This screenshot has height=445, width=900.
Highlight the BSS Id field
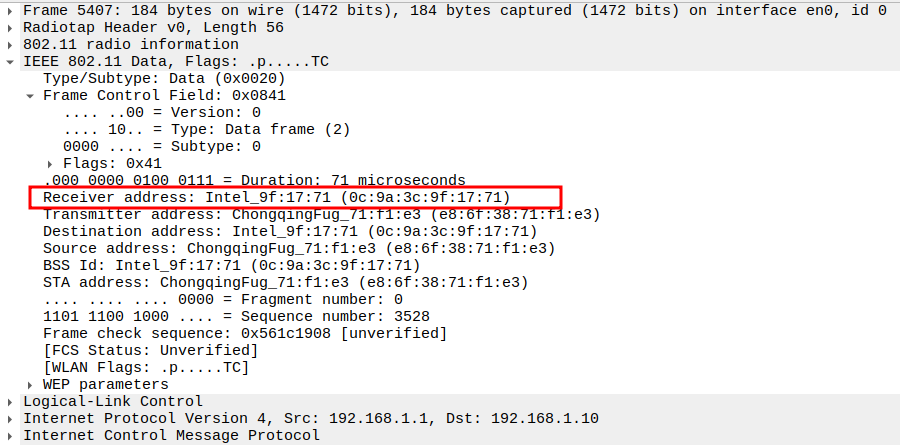coord(231,265)
